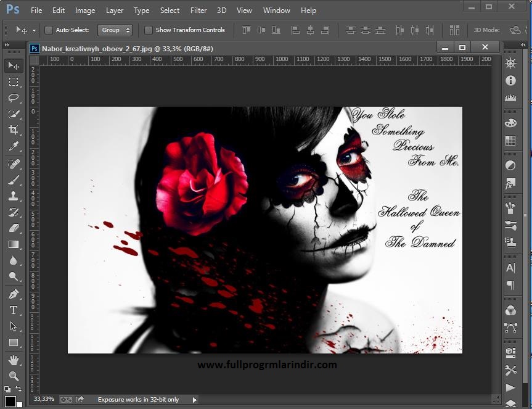Open the Filter menu
Screen dimensions: 532x409
pyautogui.click(x=198, y=10)
